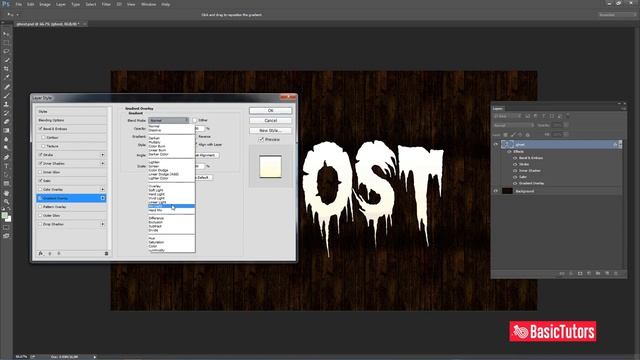Choose Overlay from blend mode list
This screenshot has height=360, width=640.
(x=155, y=186)
